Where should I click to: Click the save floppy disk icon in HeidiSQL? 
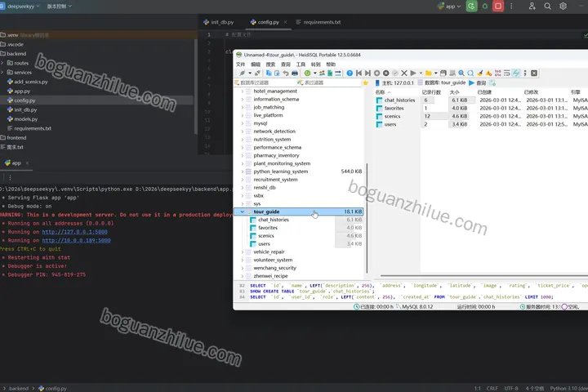[x=443, y=73]
